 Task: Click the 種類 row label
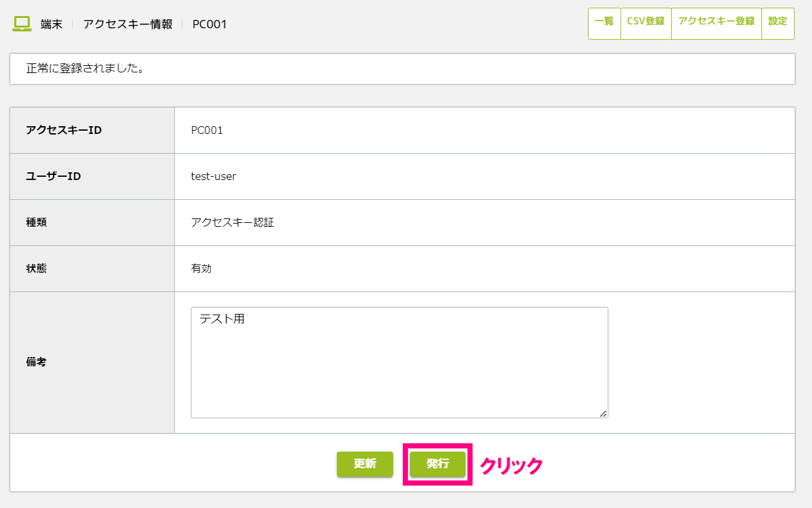tap(37, 222)
